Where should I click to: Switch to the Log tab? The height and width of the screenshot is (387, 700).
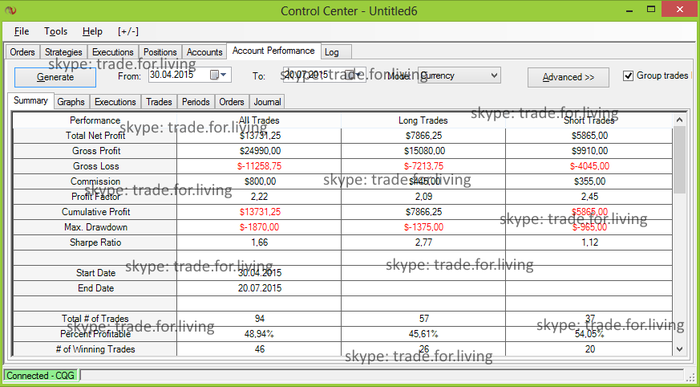tap(332, 52)
